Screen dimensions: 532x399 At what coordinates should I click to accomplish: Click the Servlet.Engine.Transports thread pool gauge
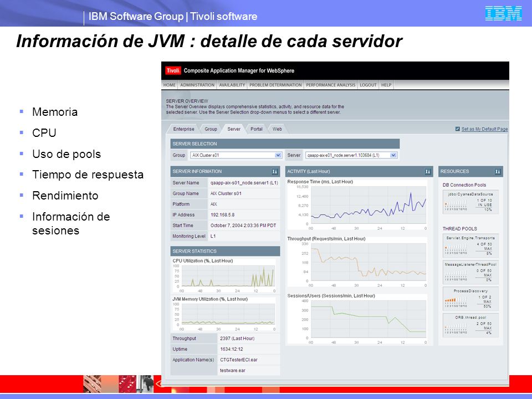click(470, 245)
